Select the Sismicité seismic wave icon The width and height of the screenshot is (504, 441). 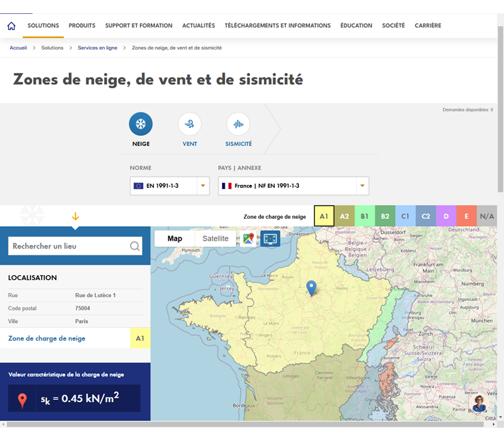pyautogui.click(x=238, y=124)
